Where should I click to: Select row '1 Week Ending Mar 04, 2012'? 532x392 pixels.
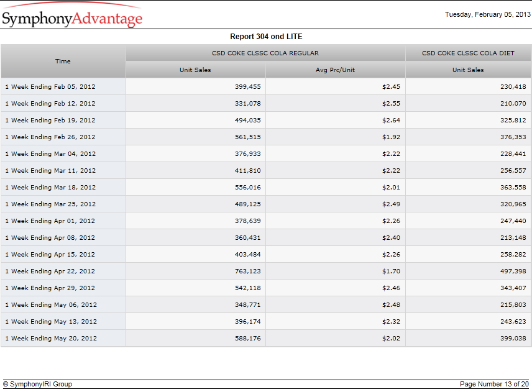[265, 153]
